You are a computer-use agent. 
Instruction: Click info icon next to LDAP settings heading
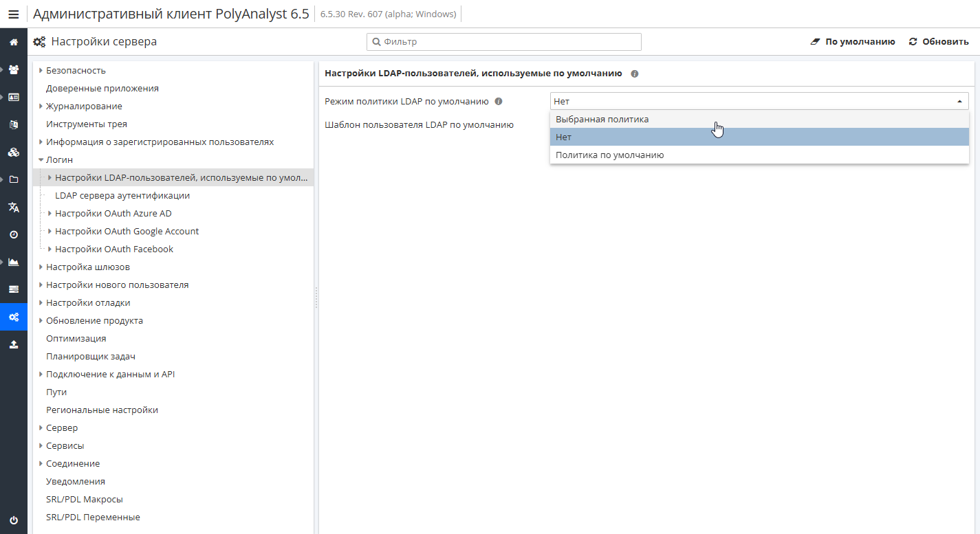point(634,74)
